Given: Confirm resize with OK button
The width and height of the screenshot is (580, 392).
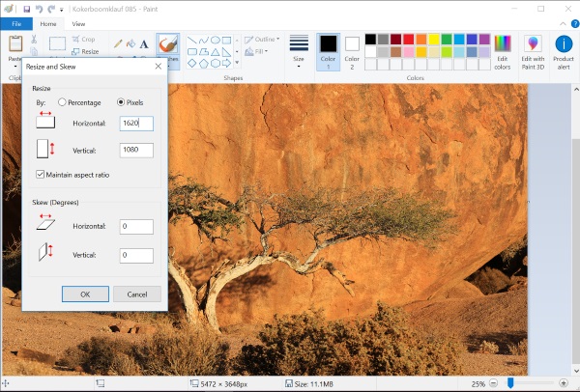Looking at the screenshot, I should coord(85,294).
